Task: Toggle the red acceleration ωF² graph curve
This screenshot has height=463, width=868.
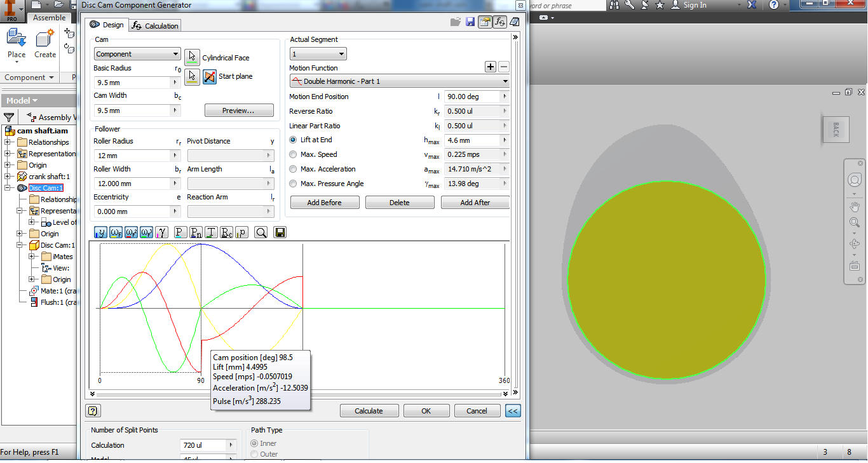Action: pos(132,232)
